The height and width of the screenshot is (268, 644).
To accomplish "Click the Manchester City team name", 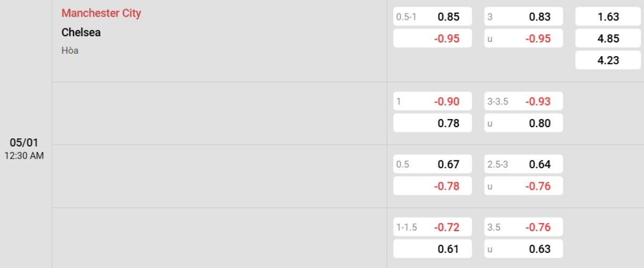I will pos(101,13).
